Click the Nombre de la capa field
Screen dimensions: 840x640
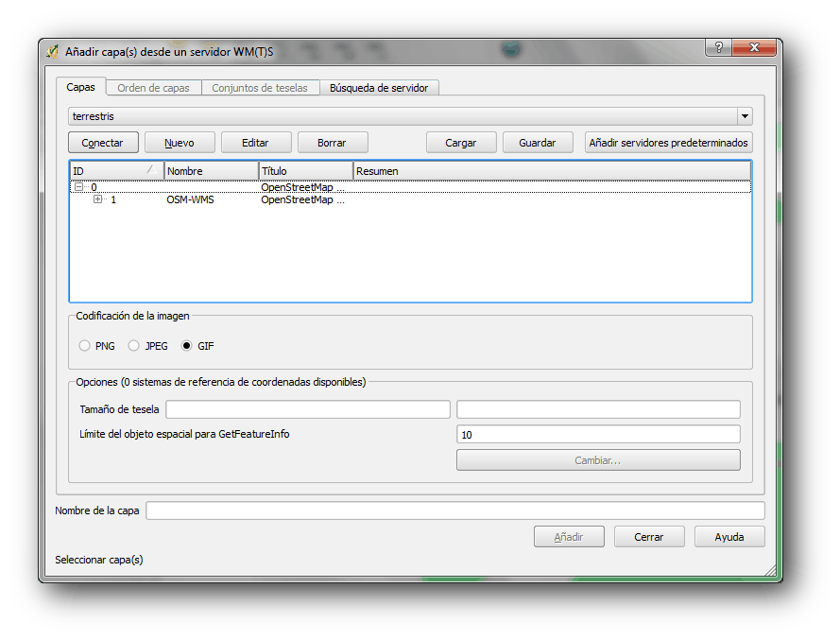(x=454, y=510)
